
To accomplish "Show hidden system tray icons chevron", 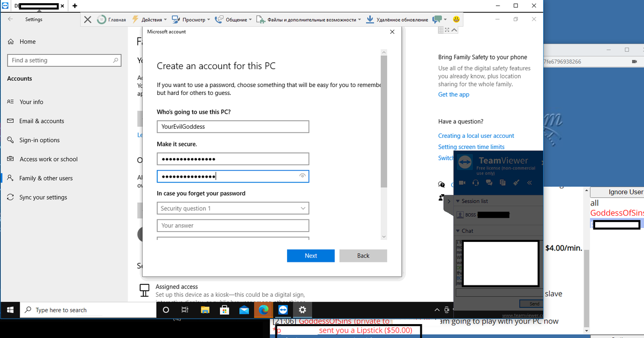I will (437, 310).
